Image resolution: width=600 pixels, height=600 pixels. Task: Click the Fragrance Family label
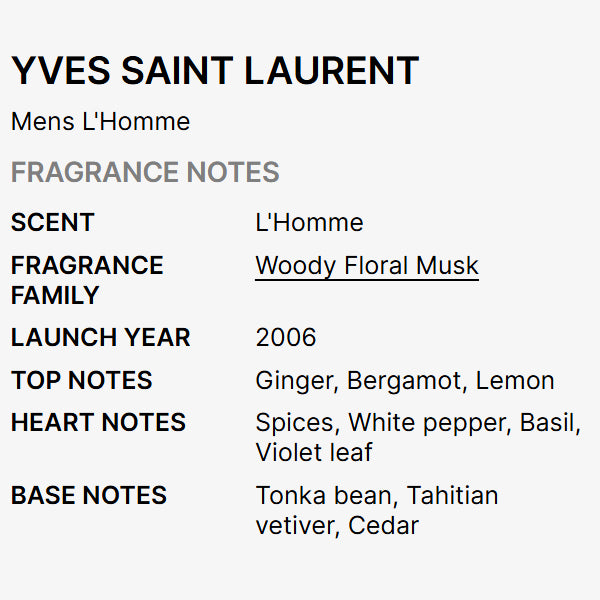point(87,280)
